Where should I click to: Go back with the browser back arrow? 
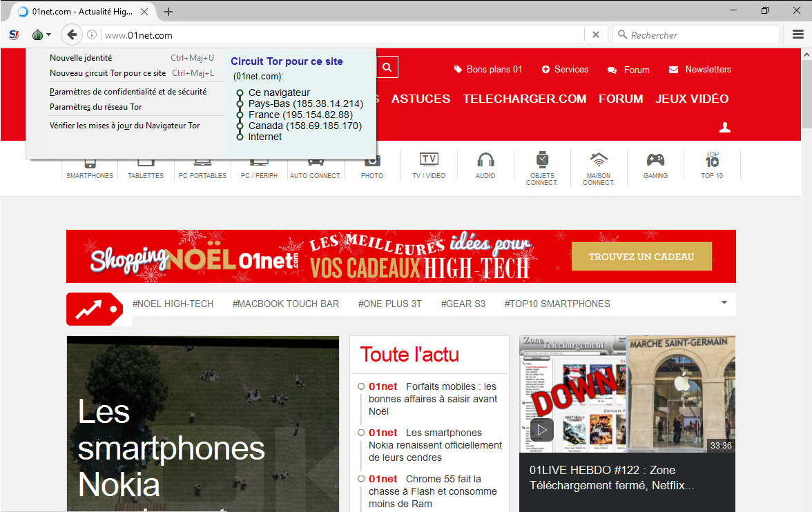coord(72,35)
